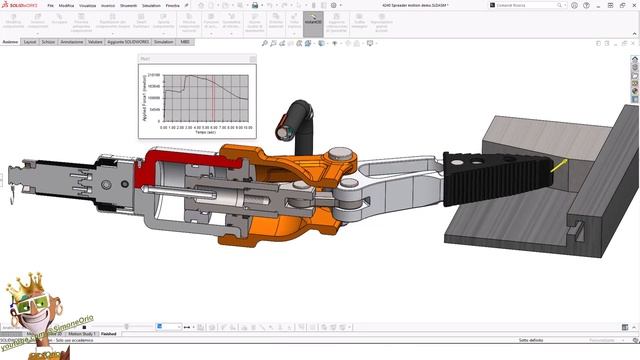
Task: Click the Edit Appearance icon
Action: (x=348, y=43)
